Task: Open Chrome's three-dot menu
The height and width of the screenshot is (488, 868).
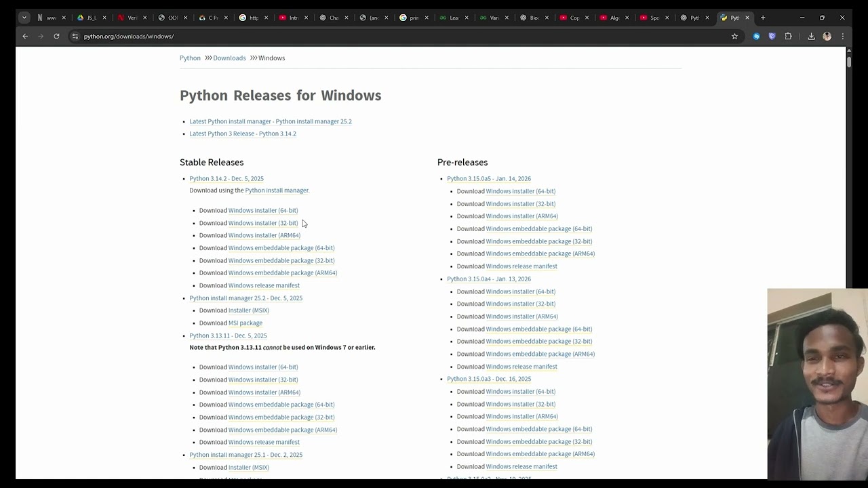Action: 843,36
